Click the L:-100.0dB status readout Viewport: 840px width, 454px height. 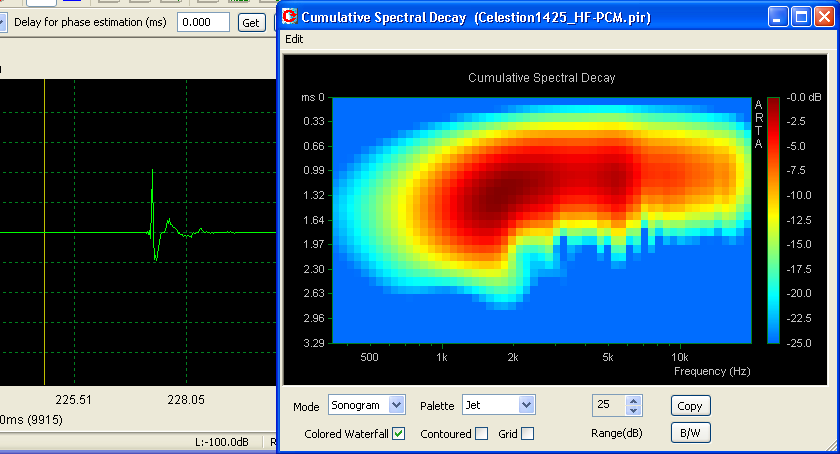[x=222, y=442]
